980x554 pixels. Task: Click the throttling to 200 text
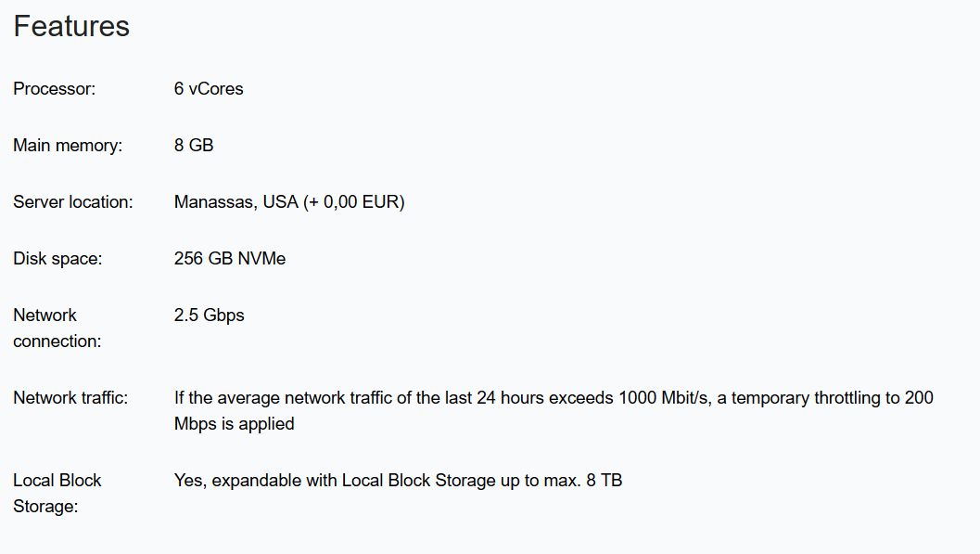click(873, 398)
